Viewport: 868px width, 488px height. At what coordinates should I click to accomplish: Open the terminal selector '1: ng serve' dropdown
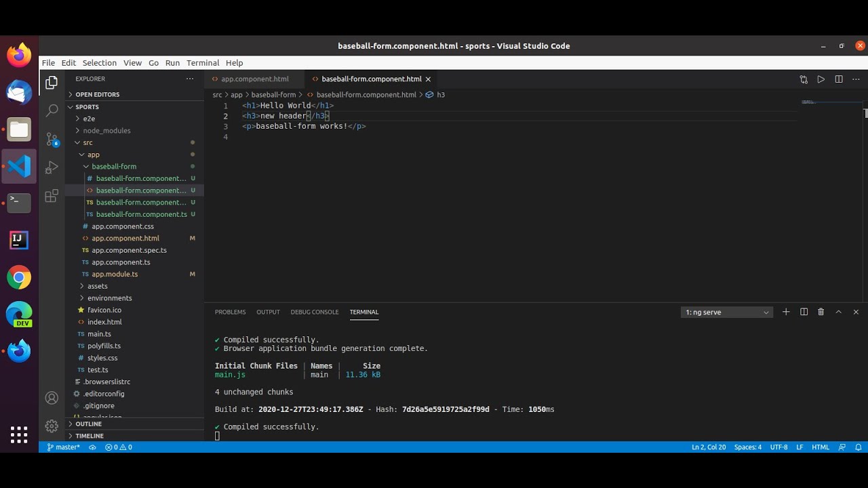[x=727, y=312]
